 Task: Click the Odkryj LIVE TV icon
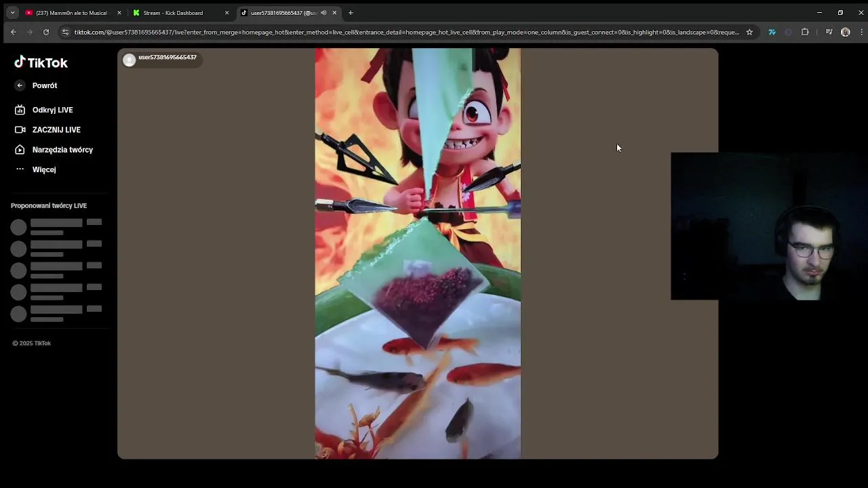[20, 110]
